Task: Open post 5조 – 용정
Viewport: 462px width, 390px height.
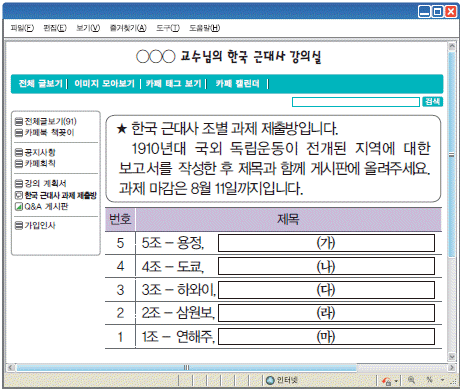Action: tap(173, 243)
